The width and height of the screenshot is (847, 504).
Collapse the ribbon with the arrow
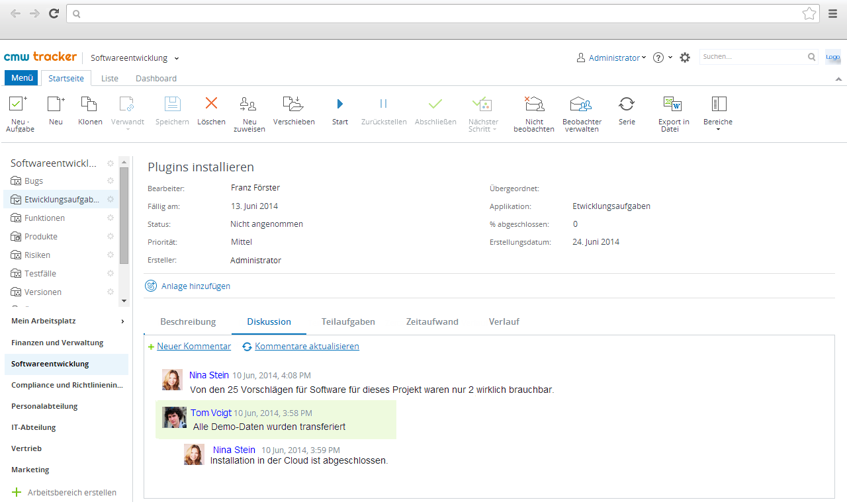838,79
